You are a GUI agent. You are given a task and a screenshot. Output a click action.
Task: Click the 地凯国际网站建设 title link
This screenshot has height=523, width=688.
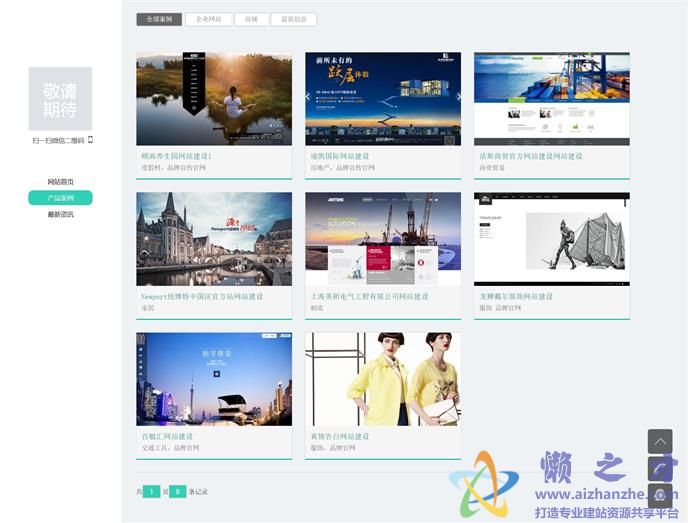click(x=339, y=157)
